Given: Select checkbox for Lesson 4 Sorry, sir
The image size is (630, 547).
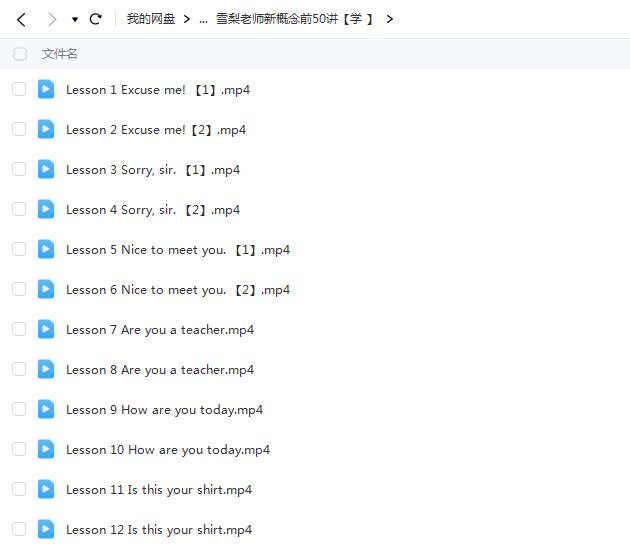Looking at the screenshot, I should 19,209.
